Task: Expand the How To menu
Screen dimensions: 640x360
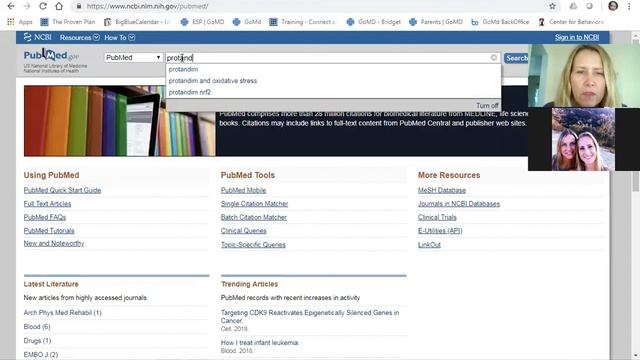Action: (x=120, y=38)
